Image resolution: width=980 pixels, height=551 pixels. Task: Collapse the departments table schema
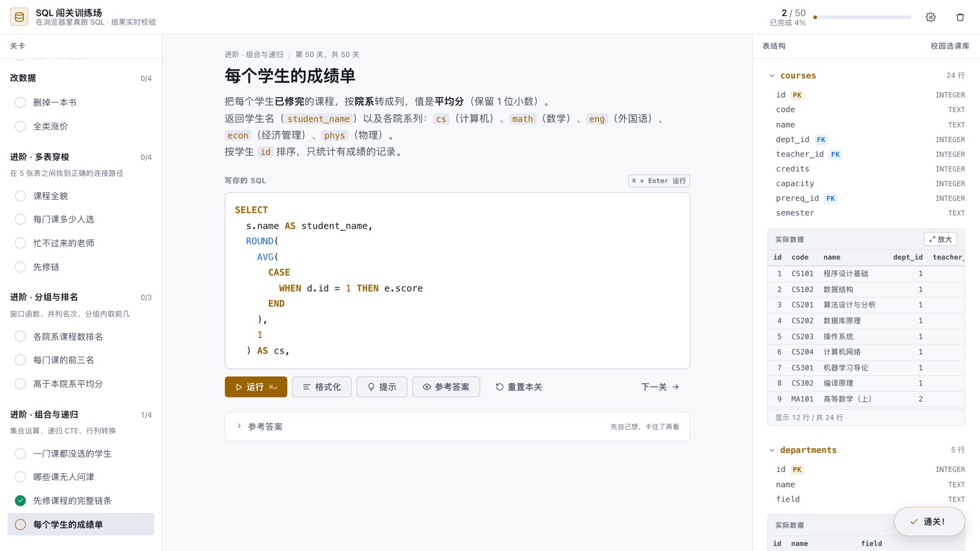[772, 450]
